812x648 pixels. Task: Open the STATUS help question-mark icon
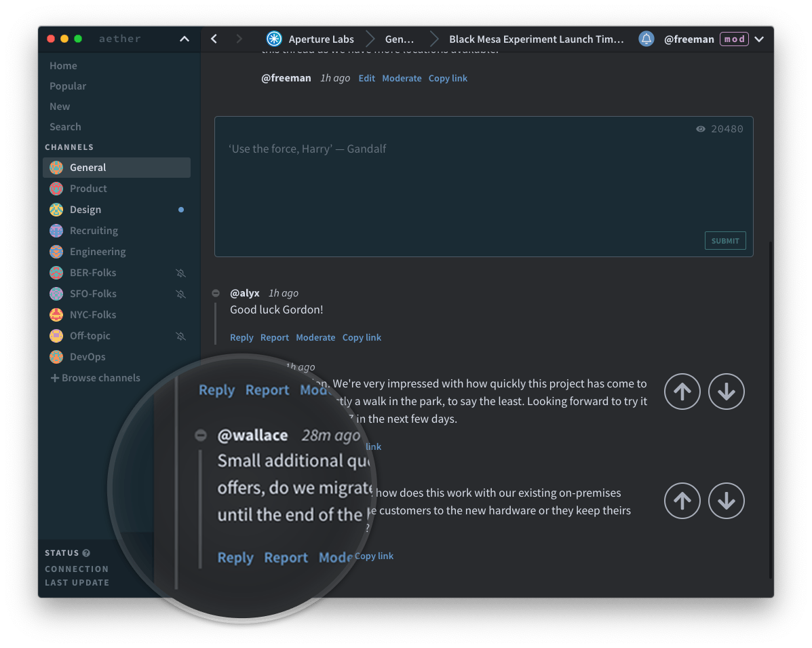tap(86, 553)
